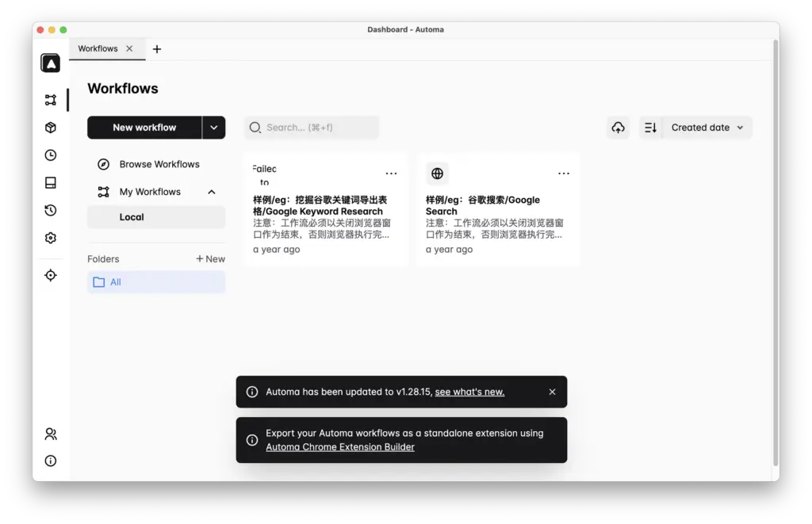Open the Google Keyword Research workflow card
The width and height of the screenshot is (812, 524).
[326, 210]
